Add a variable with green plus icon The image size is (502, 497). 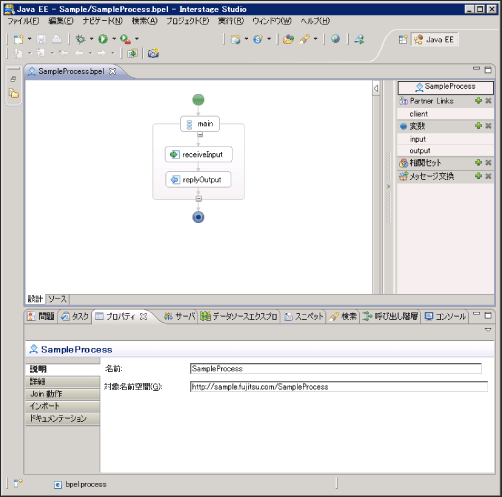click(478, 126)
